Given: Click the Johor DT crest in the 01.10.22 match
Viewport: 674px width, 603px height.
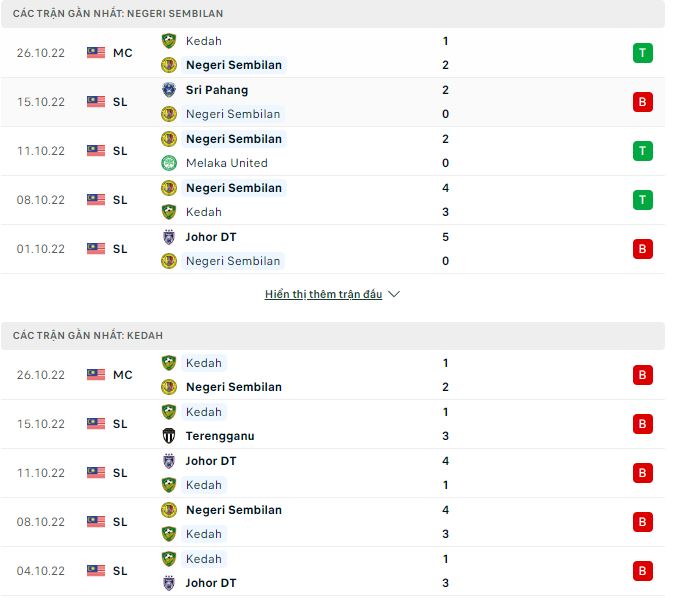Looking at the screenshot, I should (x=169, y=237).
